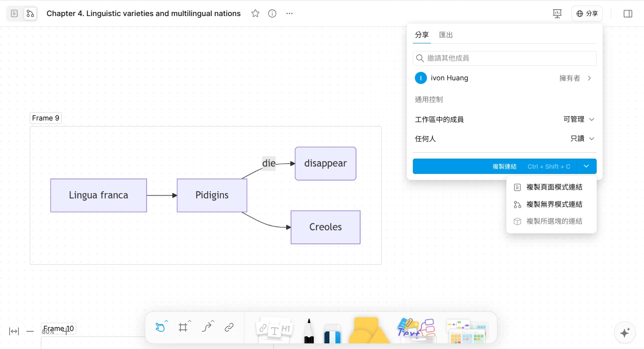Open the more options ellipsis menu
The width and height of the screenshot is (644, 349).
[289, 14]
